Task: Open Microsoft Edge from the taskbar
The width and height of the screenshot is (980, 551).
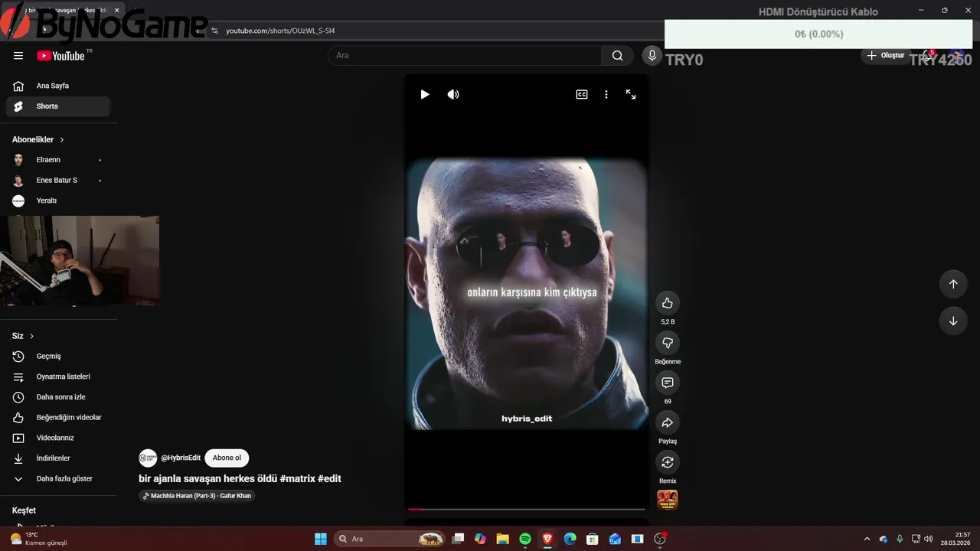Action: [570, 539]
